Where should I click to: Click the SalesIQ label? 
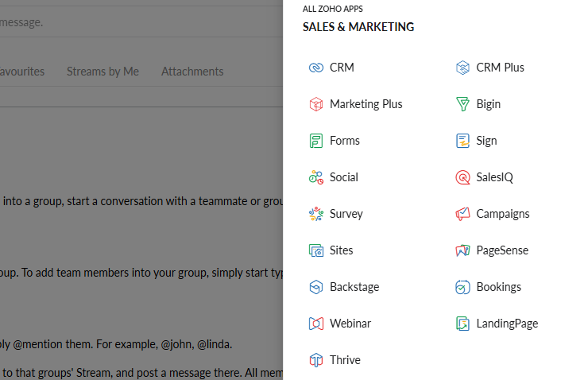coord(494,177)
